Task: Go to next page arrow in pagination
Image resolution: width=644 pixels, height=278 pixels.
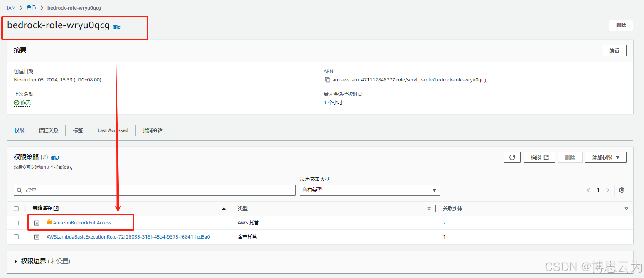Action: point(608,190)
